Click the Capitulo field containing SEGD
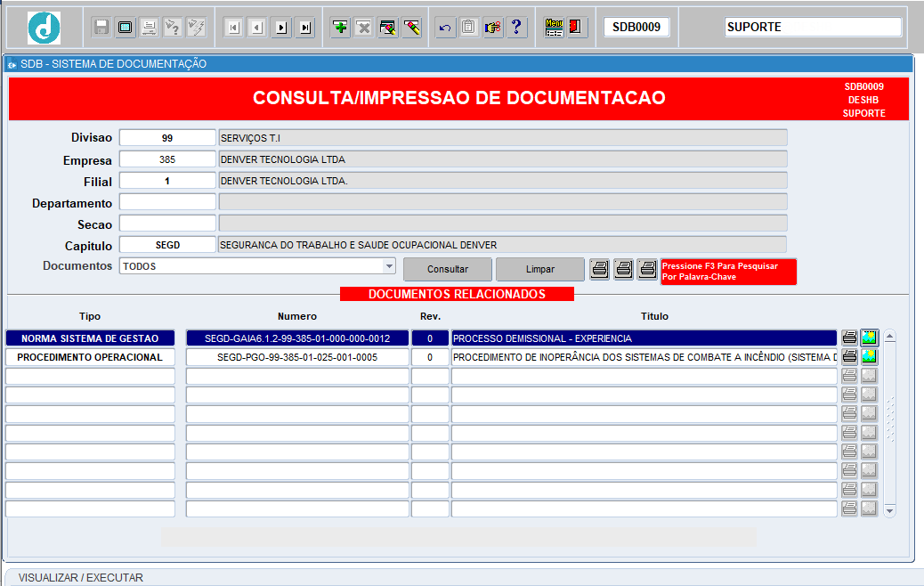924x586 pixels. [x=167, y=245]
